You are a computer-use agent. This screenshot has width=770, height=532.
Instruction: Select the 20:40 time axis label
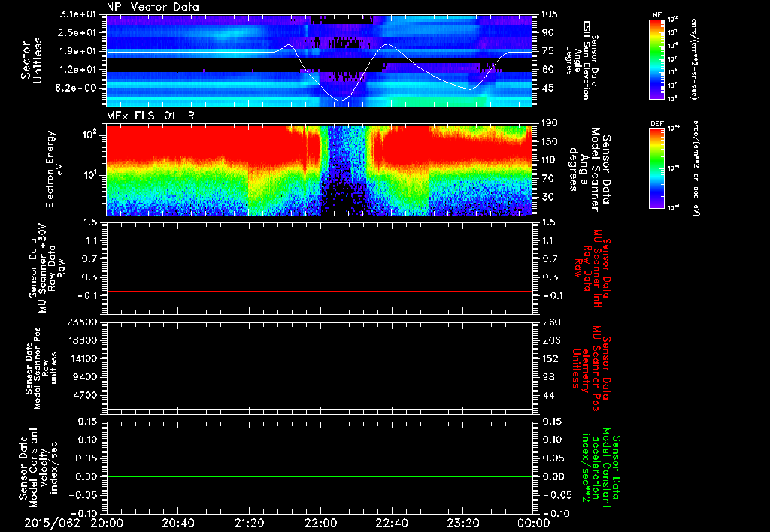tap(178, 522)
